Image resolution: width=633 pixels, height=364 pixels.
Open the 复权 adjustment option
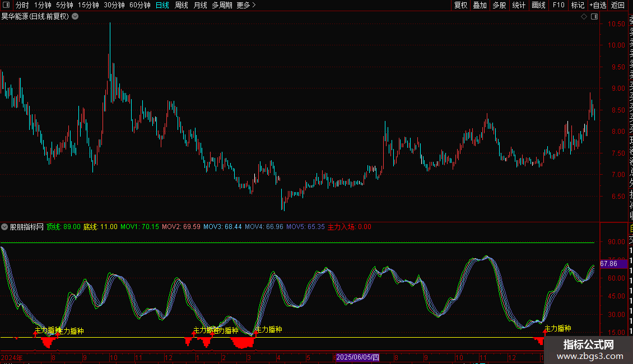tap(460, 5)
